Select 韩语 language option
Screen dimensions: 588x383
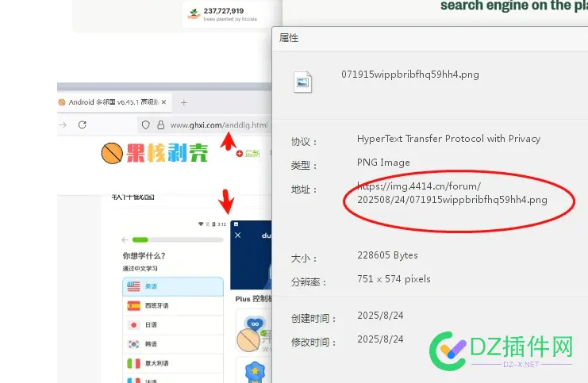(173, 343)
